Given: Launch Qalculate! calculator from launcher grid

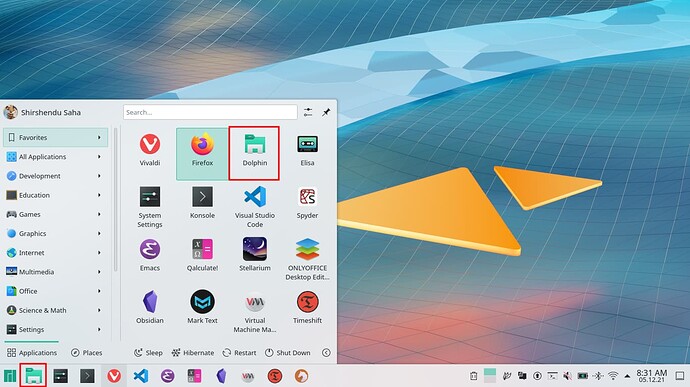Looking at the screenshot, I should coord(202,255).
